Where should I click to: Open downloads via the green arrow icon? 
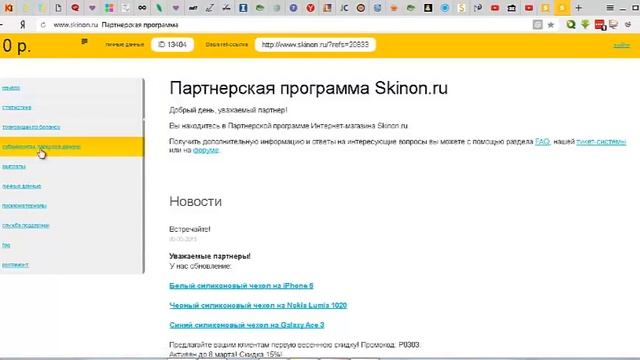click(585, 25)
